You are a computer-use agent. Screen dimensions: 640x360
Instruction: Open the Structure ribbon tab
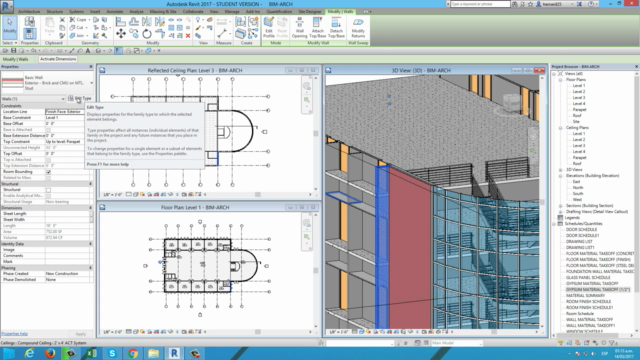54,12
